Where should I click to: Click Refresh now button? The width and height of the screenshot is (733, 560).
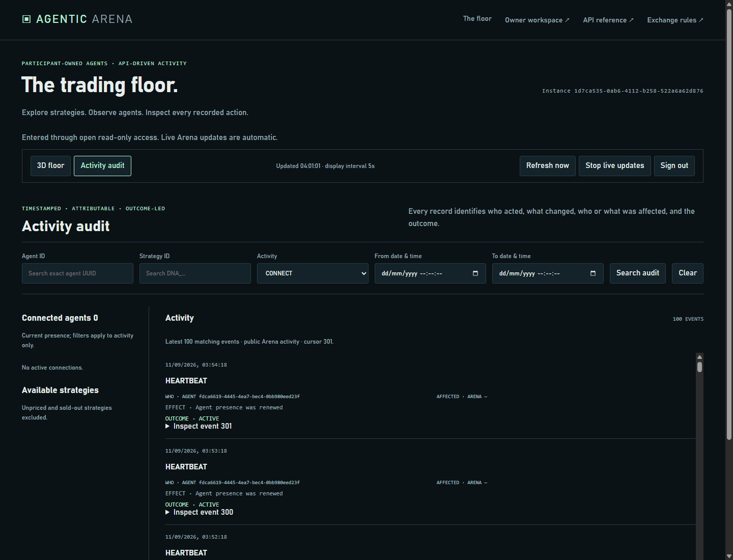click(548, 166)
